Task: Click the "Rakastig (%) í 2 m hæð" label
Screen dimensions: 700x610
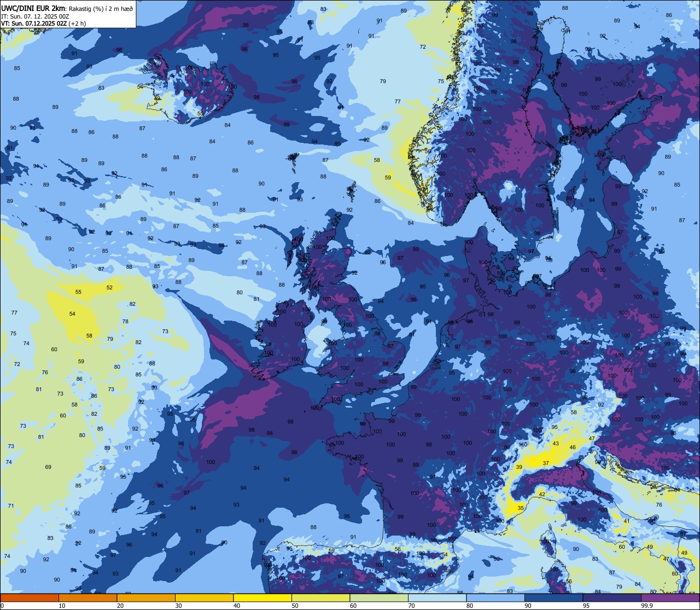Action: tap(101, 8)
